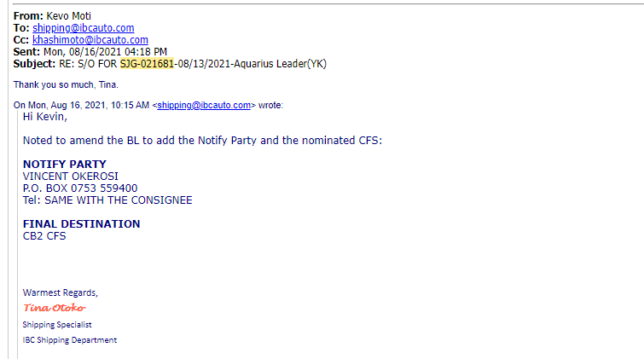Click IBC Shipping Department text
Screen dimensions: 644x359
pyautogui.click(x=69, y=340)
